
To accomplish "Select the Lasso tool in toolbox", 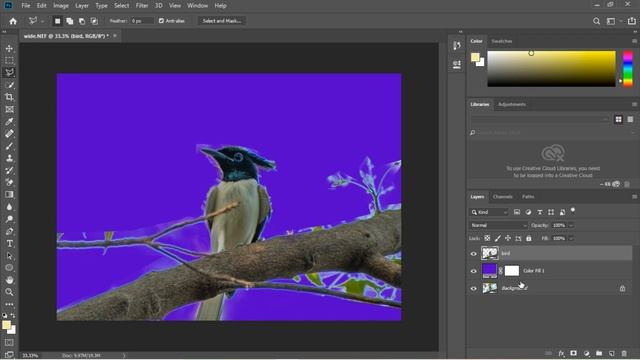I will pyautogui.click(x=9, y=73).
